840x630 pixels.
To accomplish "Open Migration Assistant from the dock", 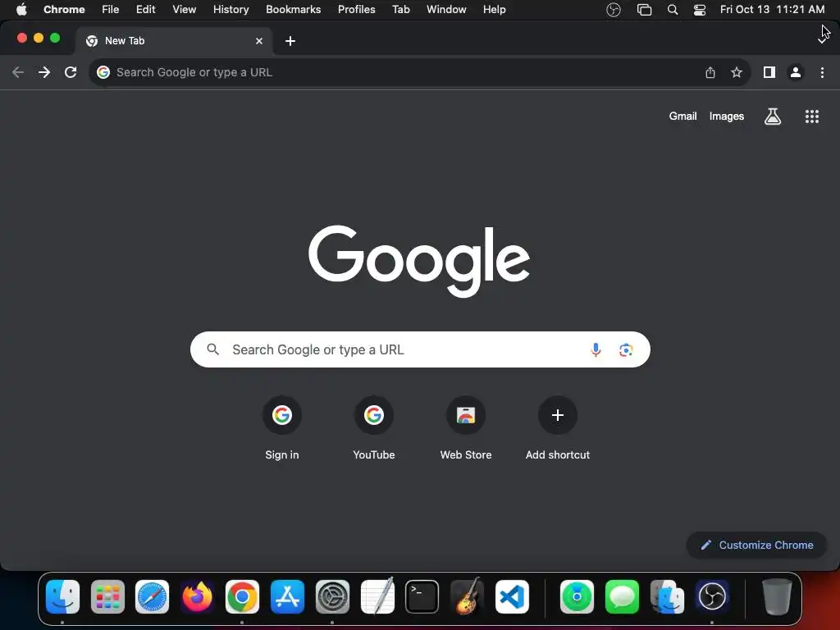I will point(667,596).
